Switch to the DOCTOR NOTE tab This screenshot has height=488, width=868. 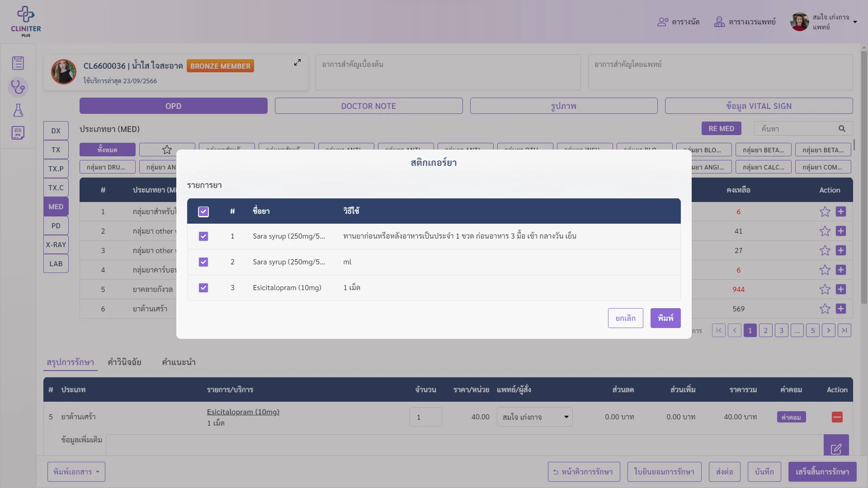click(368, 106)
